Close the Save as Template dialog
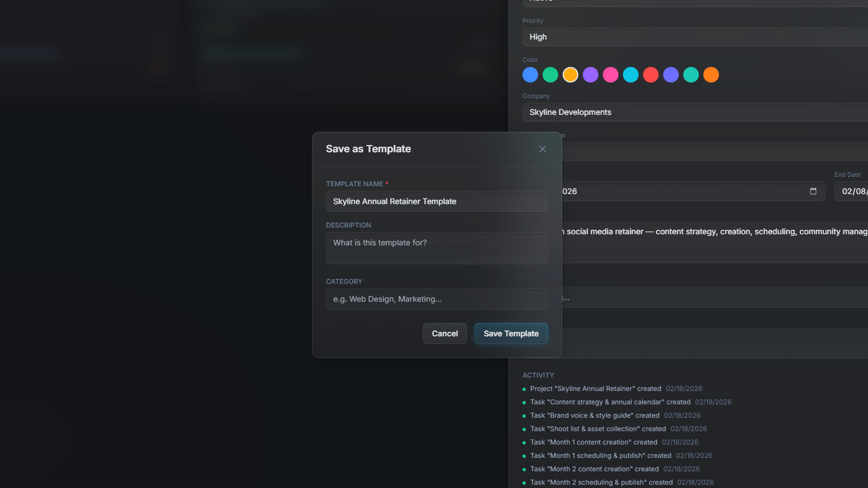Image resolution: width=868 pixels, height=488 pixels. click(x=542, y=149)
